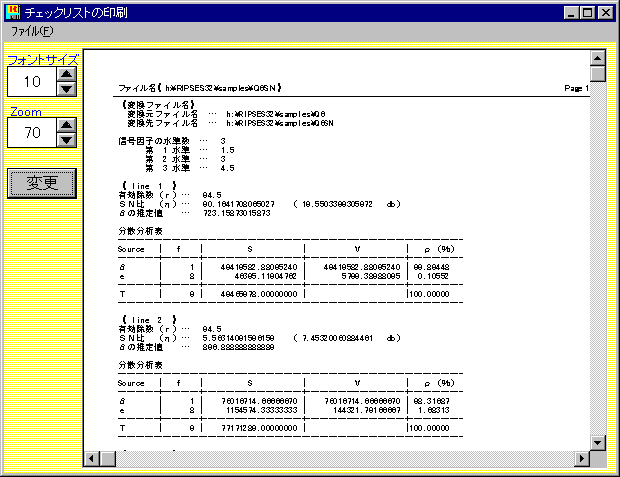Click vertical scrollbar up arrow in preview
The height and width of the screenshot is (477, 620).
[x=598, y=57]
